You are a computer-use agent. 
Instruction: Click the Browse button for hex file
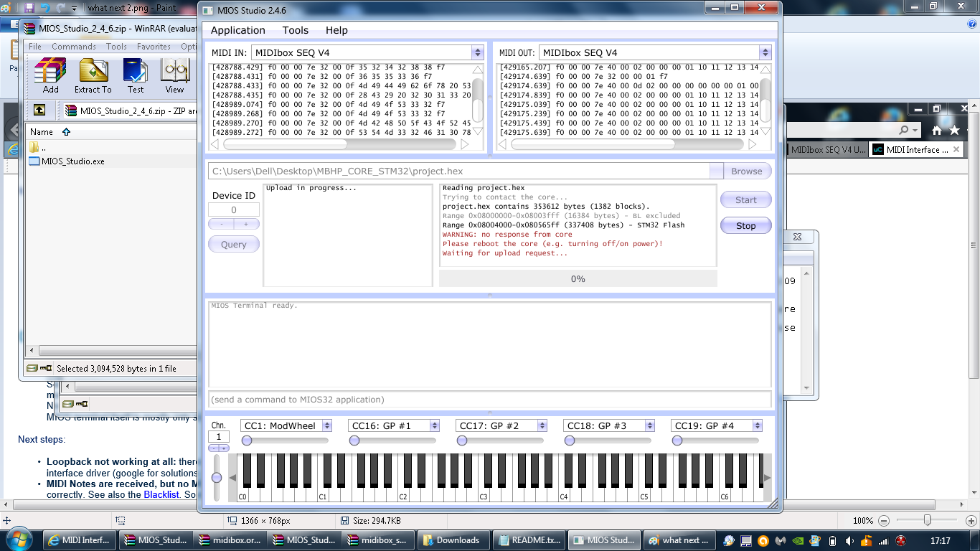tap(746, 171)
